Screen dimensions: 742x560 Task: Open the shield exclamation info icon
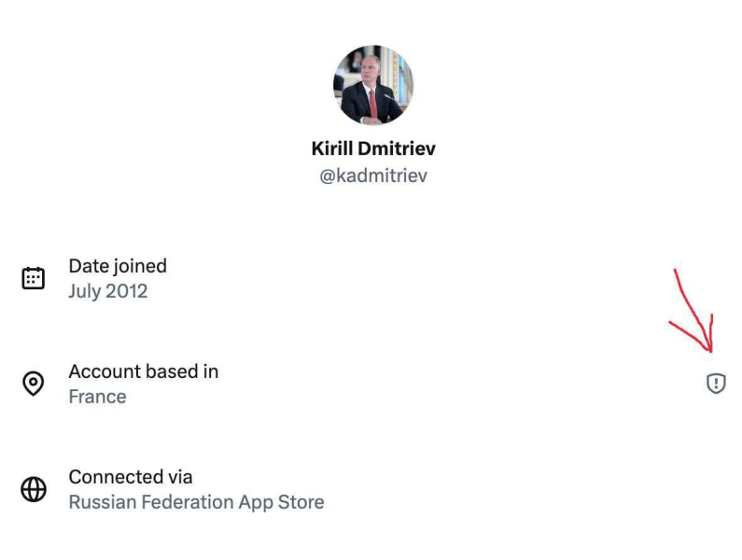[716, 384]
